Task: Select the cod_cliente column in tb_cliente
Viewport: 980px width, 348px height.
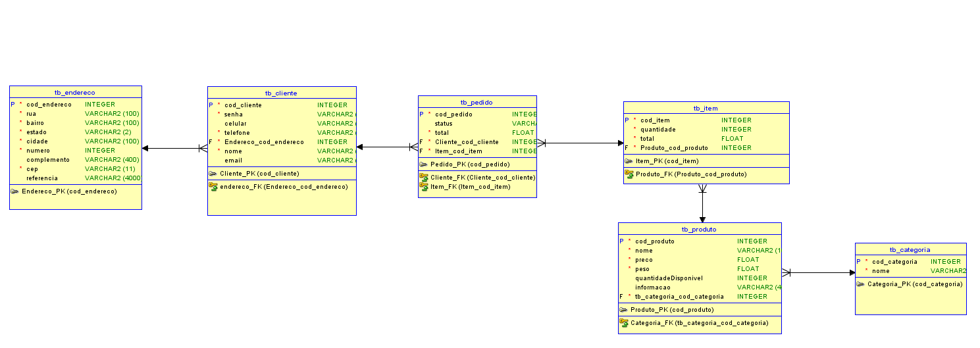Action: 282,105
